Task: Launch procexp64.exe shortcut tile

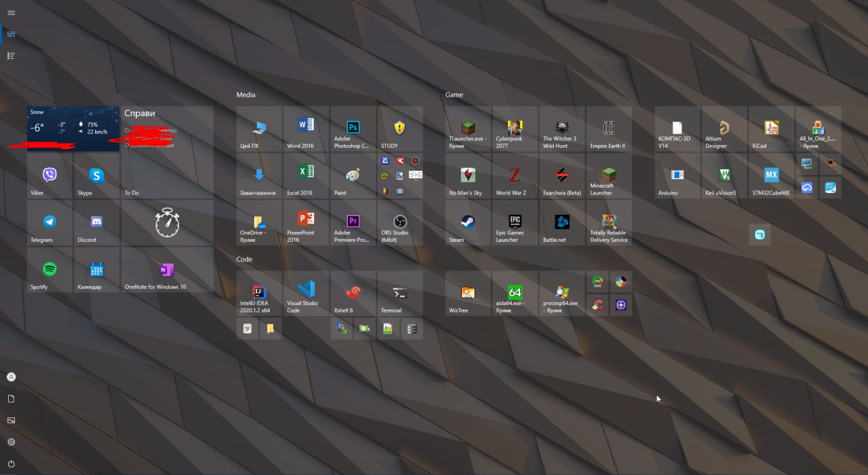Action: point(561,293)
